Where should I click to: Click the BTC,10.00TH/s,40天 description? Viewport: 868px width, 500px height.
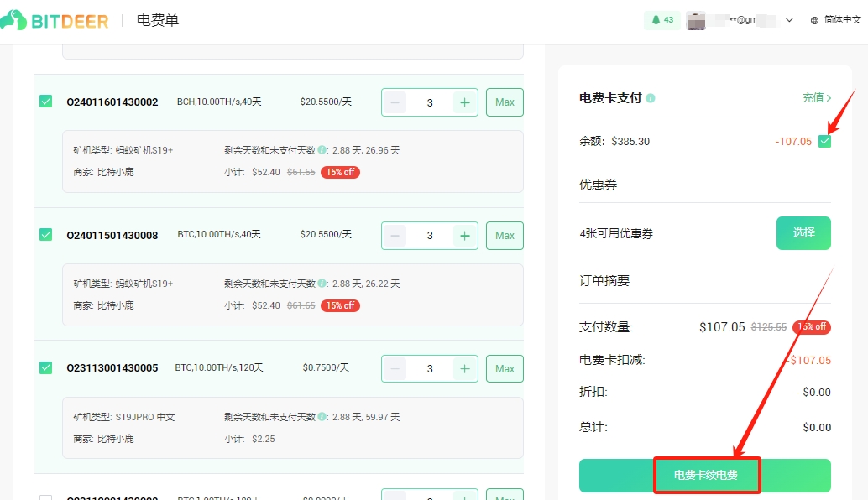pyautogui.click(x=219, y=235)
